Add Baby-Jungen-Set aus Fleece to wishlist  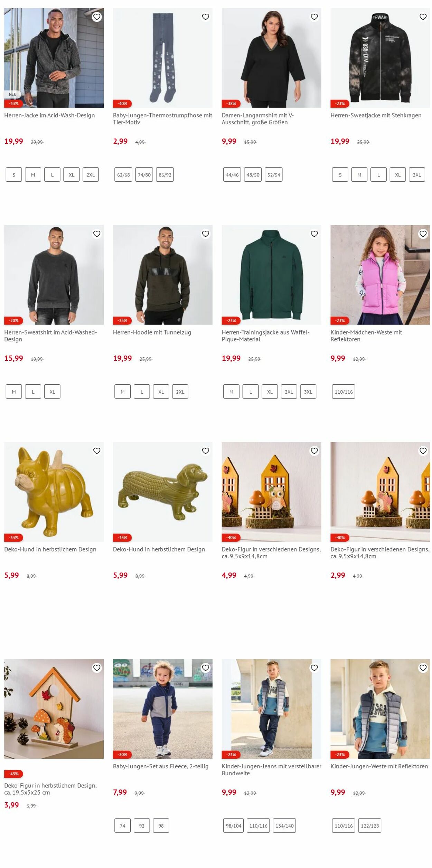point(206,668)
